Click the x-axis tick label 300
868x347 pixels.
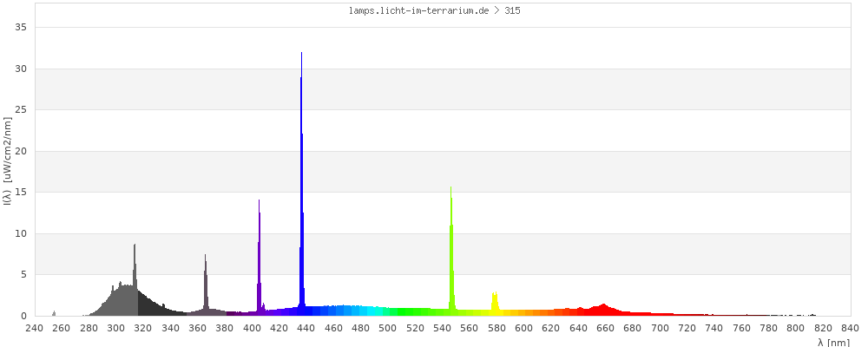coord(115,328)
